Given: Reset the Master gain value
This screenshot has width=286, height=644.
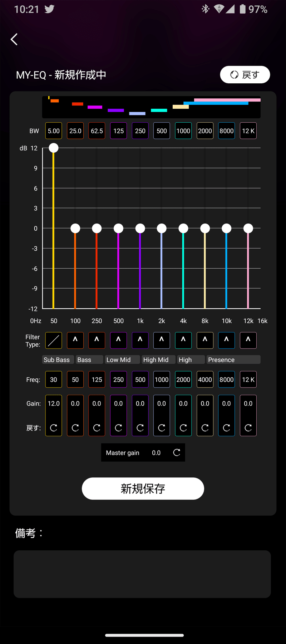Looking at the screenshot, I should click(177, 453).
